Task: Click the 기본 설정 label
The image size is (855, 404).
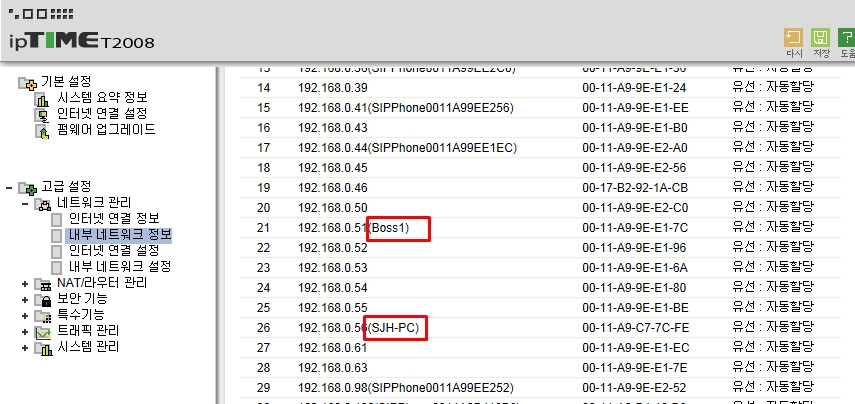Action: (66, 81)
